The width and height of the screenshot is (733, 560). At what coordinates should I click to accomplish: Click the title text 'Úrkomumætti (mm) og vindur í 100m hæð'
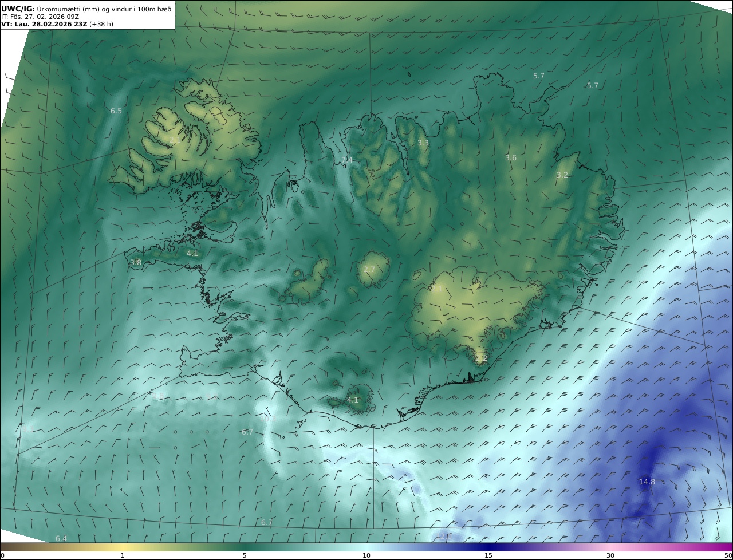click(x=104, y=9)
